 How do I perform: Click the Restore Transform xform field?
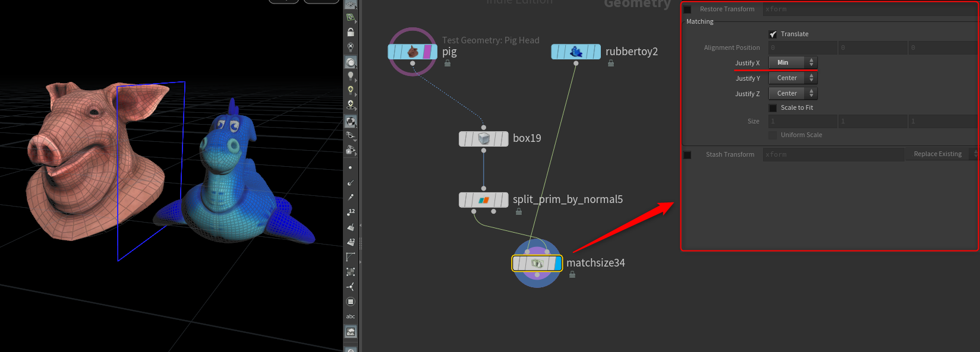coord(870,9)
